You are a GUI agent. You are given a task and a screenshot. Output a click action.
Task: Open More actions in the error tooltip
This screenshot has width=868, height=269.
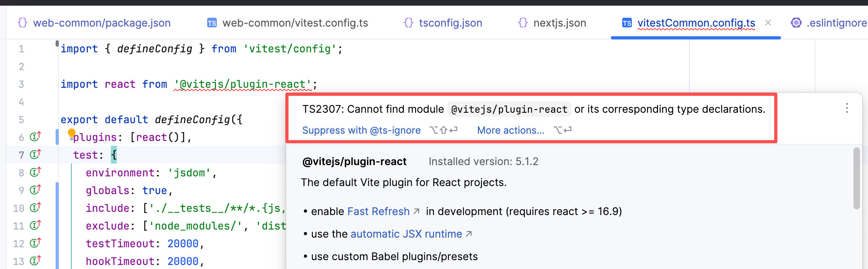tap(510, 130)
